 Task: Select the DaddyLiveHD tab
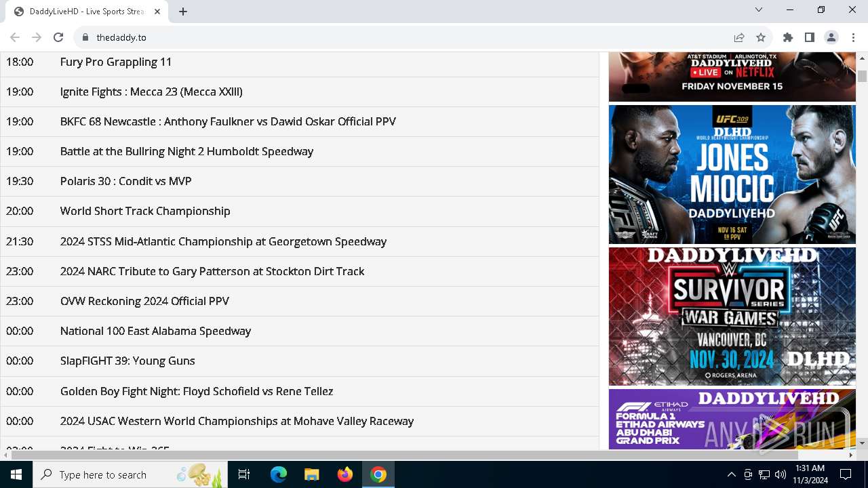(87, 12)
